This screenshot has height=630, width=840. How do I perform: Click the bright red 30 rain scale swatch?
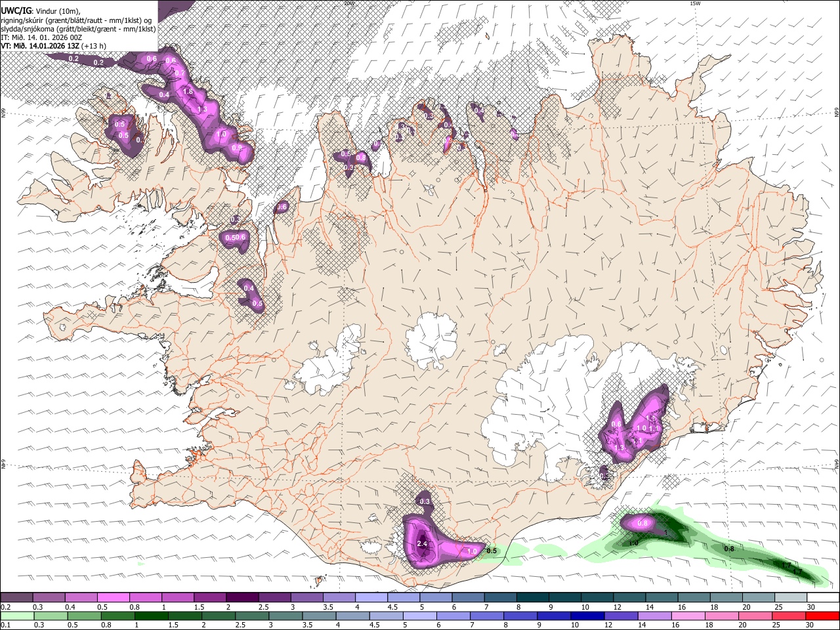coord(823,616)
